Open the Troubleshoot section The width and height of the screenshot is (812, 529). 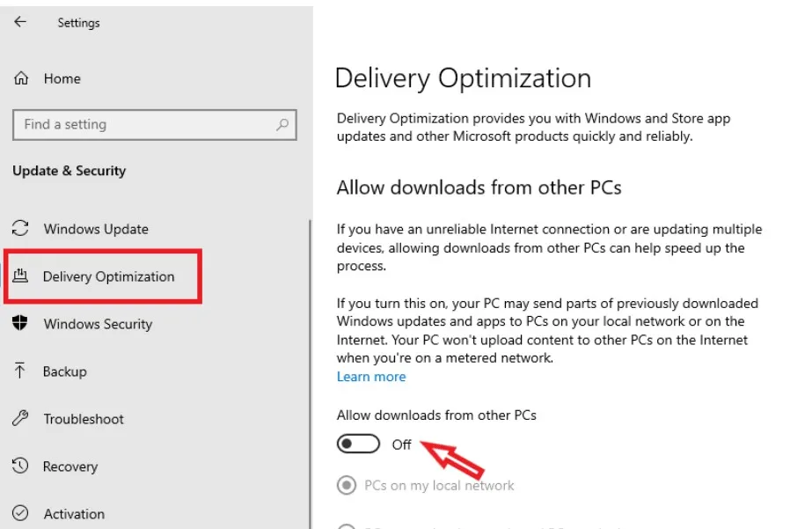point(84,419)
